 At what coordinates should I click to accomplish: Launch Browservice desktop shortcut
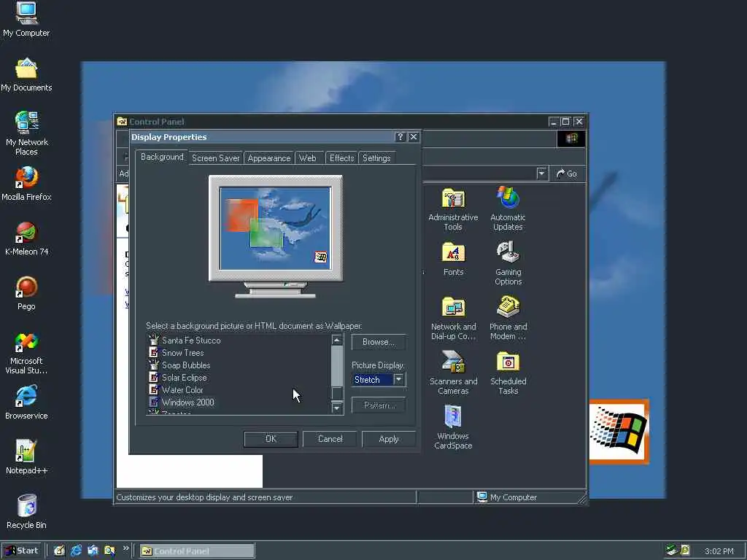pyautogui.click(x=26, y=402)
